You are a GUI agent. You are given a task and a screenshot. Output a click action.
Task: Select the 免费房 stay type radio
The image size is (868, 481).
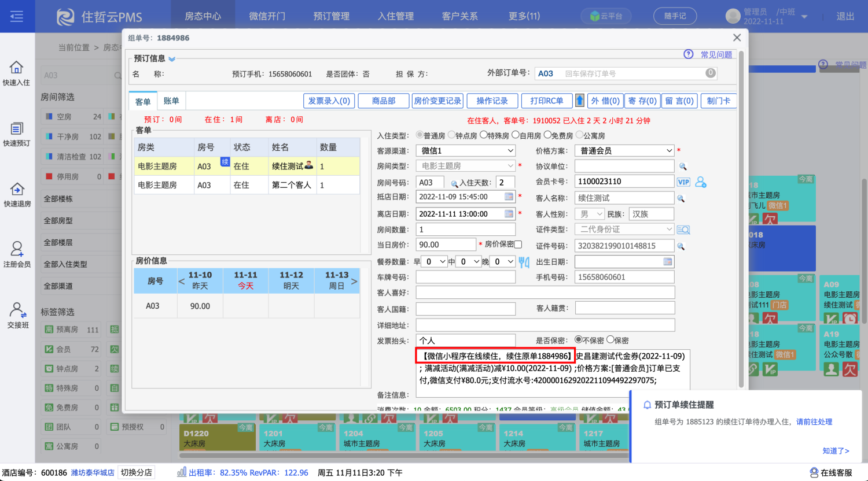(x=547, y=135)
